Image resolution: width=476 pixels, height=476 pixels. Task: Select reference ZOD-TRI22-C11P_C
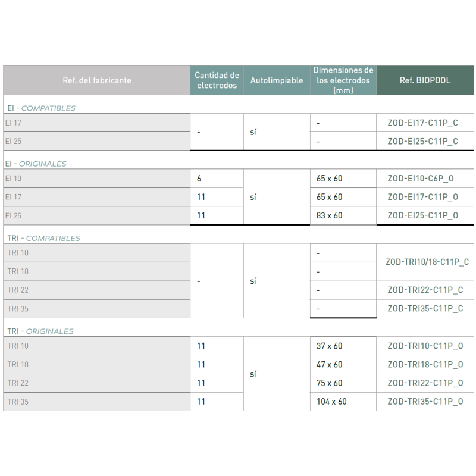pos(425,290)
